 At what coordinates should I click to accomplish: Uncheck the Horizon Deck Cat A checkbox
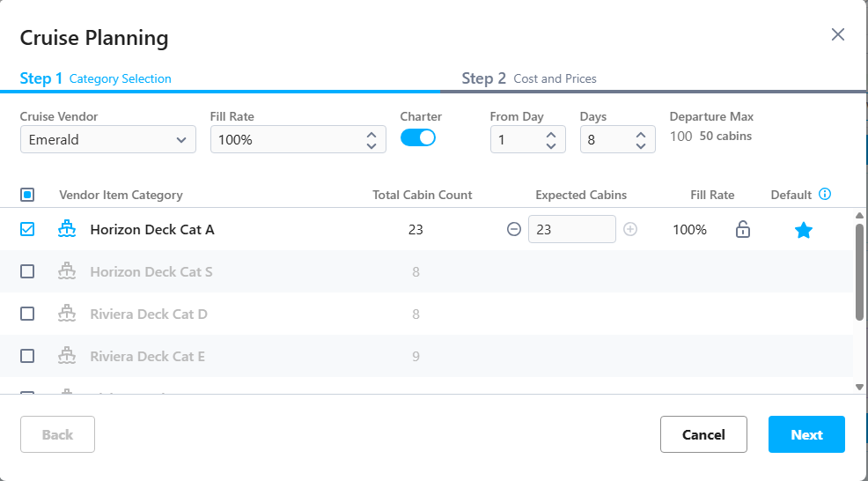tap(27, 229)
